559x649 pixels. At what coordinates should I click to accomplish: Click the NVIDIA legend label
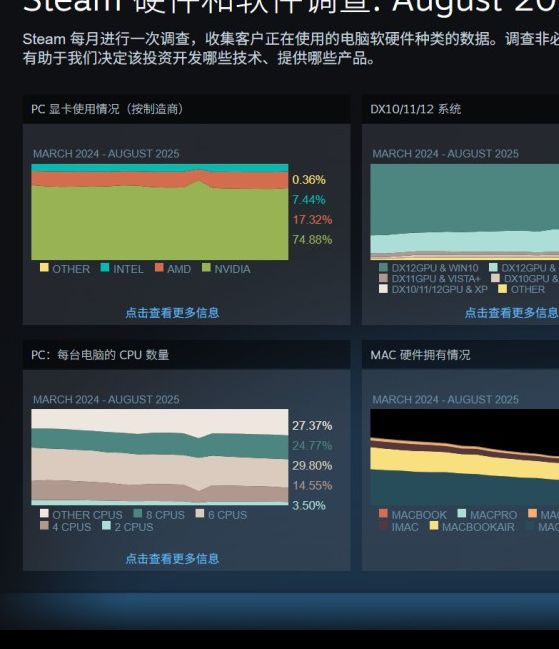[232, 269]
